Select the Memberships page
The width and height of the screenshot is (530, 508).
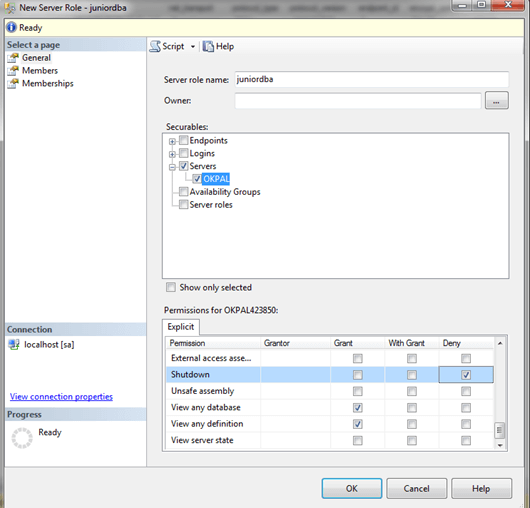click(x=48, y=83)
